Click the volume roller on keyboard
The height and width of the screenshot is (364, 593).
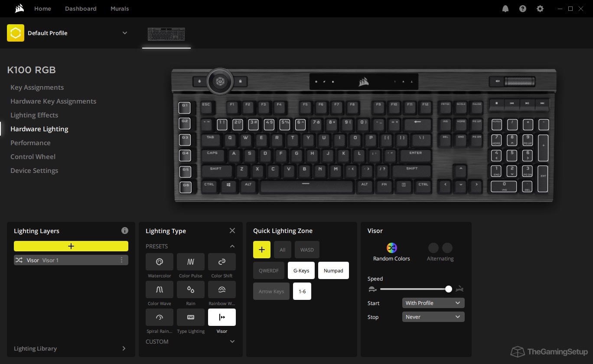click(519, 81)
